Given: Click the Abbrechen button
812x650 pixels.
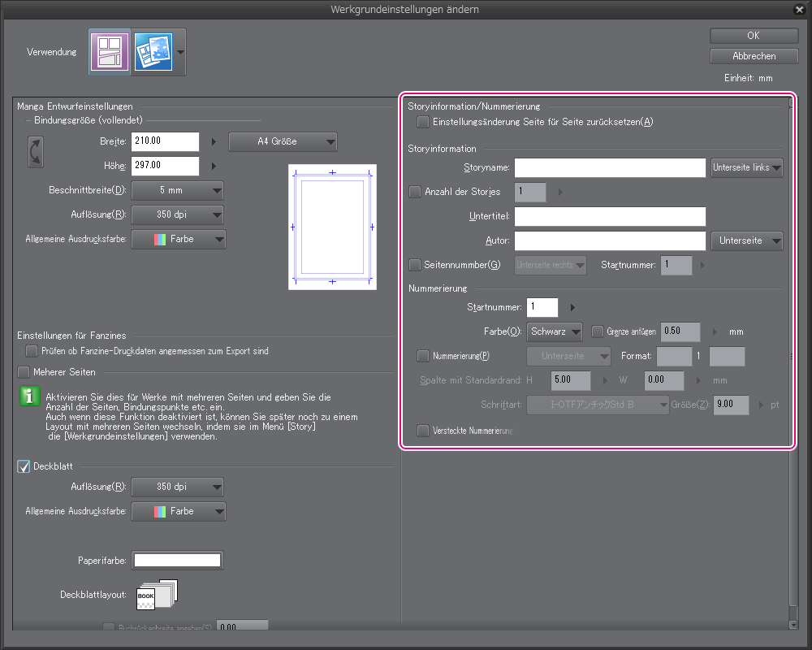Looking at the screenshot, I should pyautogui.click(x=754, y=56).
